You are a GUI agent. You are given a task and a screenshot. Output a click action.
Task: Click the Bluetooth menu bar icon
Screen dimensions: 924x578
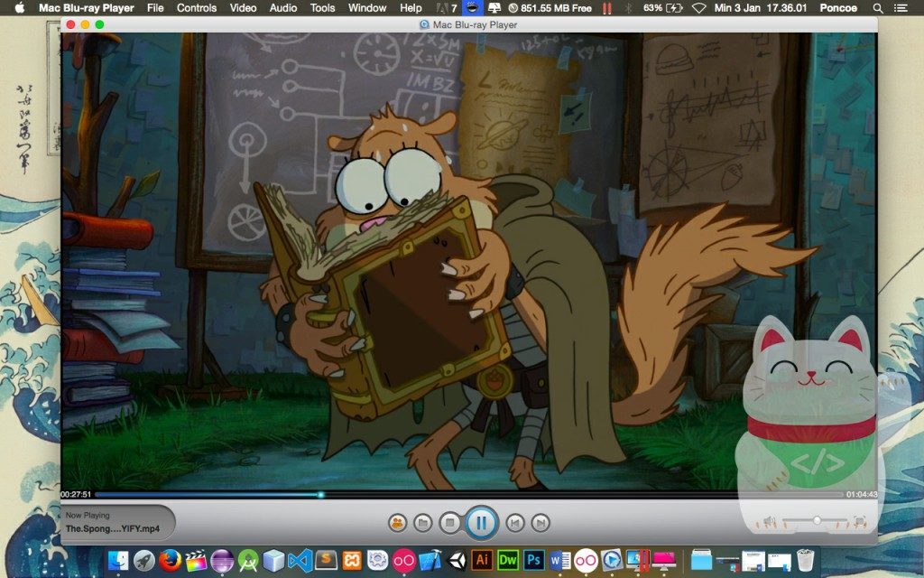pyautogui.click(x=628, y=8)
